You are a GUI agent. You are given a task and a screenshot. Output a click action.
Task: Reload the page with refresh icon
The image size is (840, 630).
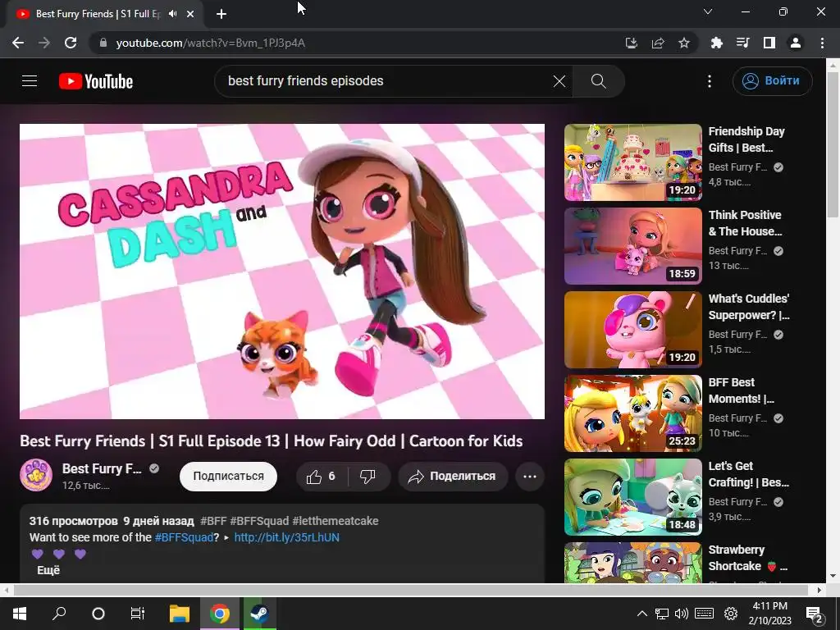(71, 43)
